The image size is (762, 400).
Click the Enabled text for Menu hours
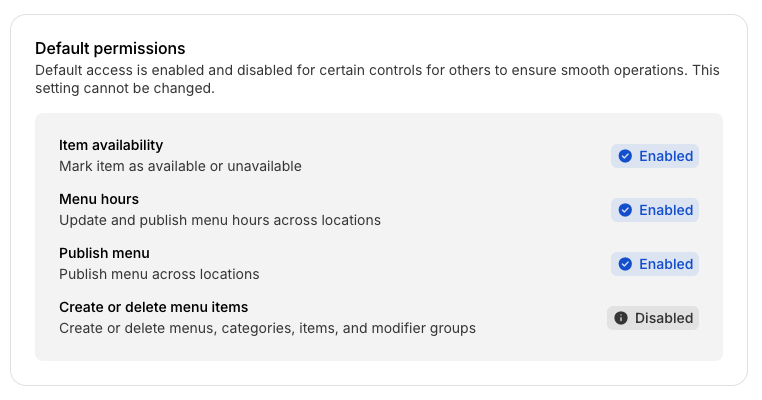pos(666,210)
